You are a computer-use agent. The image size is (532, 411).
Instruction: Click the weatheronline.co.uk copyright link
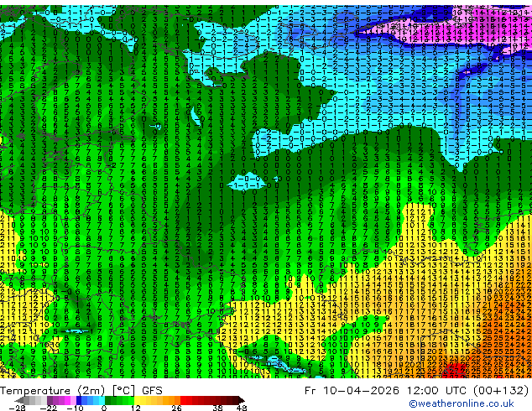[461, 403]
